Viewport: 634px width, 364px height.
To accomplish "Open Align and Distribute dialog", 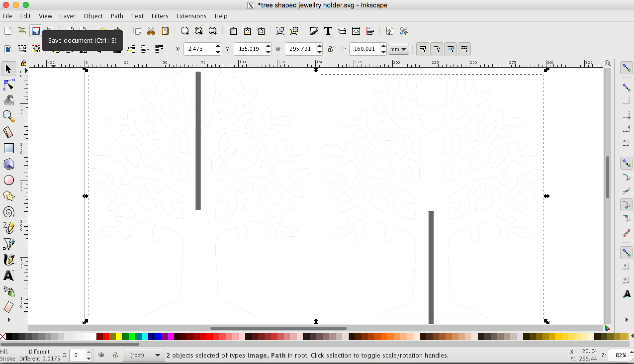I will tap(370, 31).
